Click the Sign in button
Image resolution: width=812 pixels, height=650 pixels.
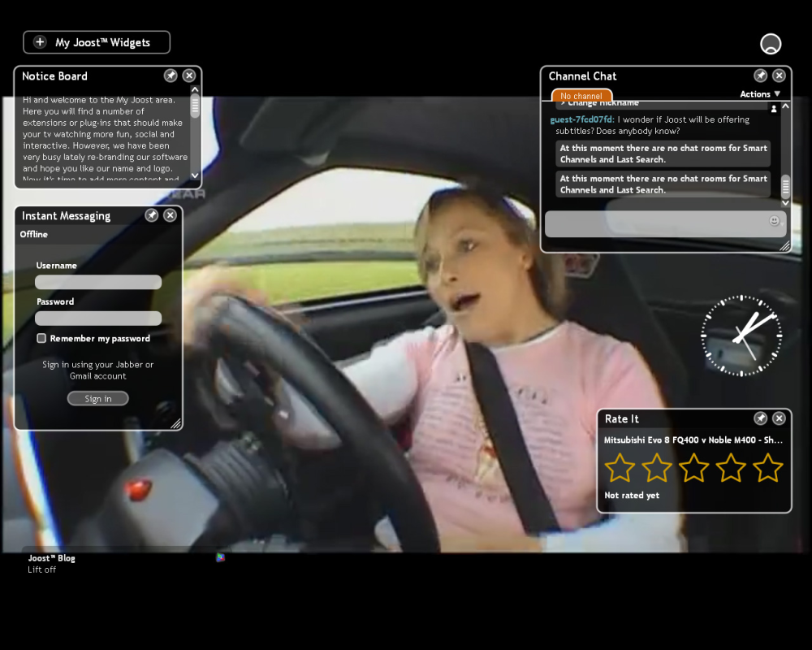tap(98, 399)
